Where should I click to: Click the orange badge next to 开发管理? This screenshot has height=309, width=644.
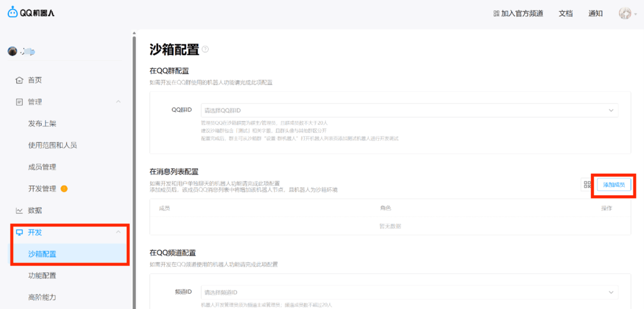64,189
